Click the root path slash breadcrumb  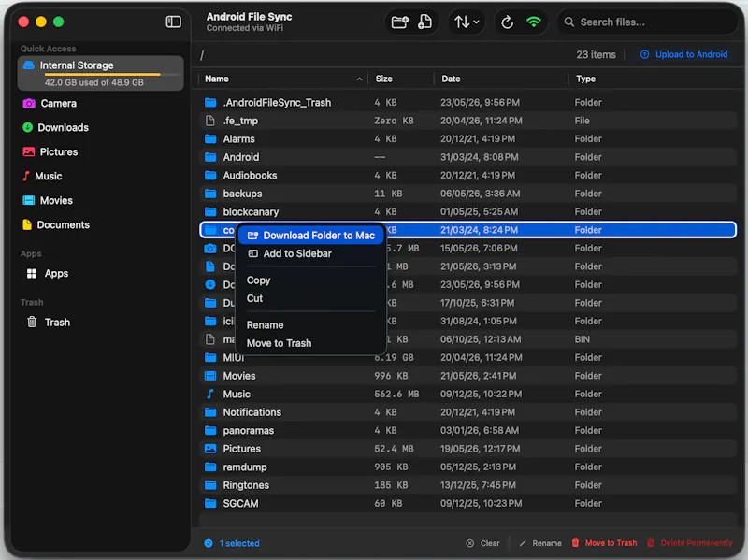tap(202, 55)
